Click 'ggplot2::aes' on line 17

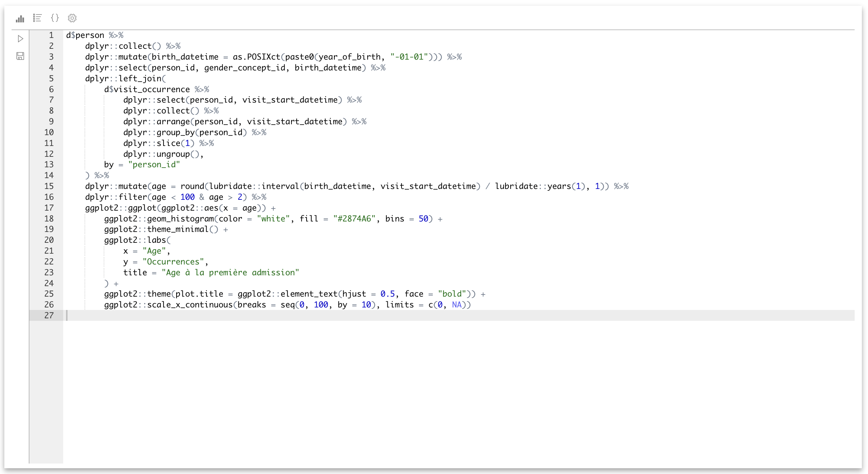190,208
